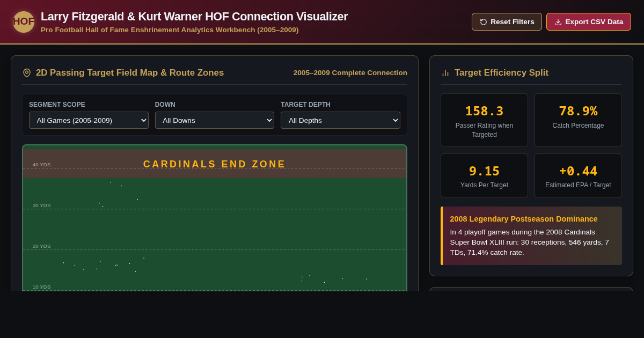
Task: Open the Down dropdown showing All Downs
Action: [x=215, y=120]
